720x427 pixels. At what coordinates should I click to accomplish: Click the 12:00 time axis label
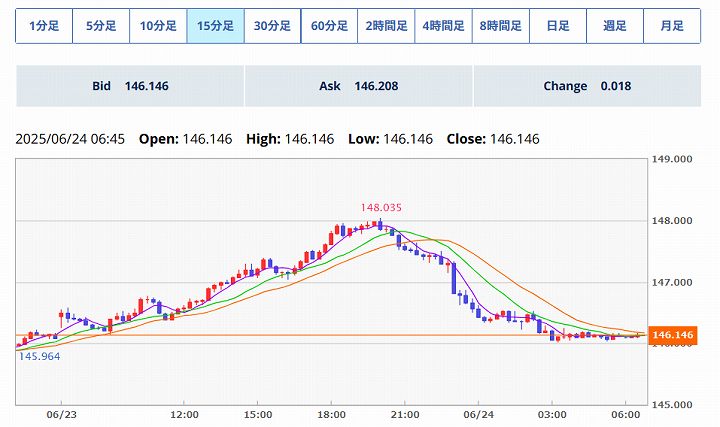pos(184,415)
